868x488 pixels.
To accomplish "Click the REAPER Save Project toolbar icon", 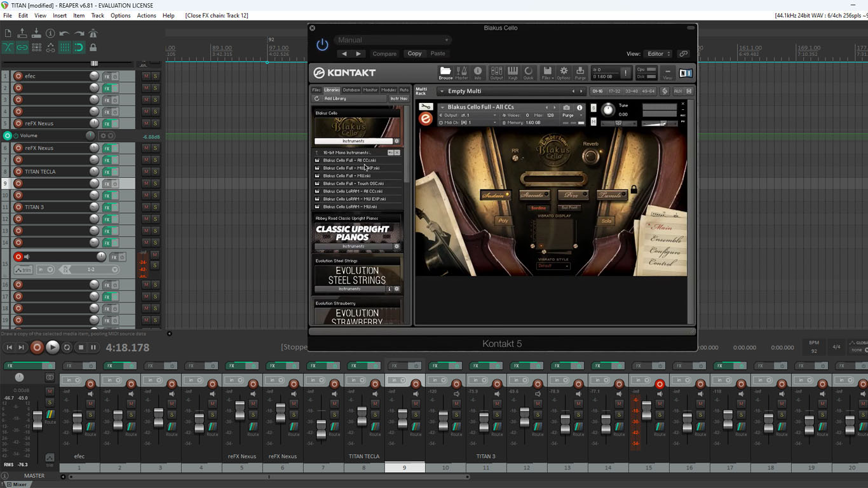I will [36, 33].
